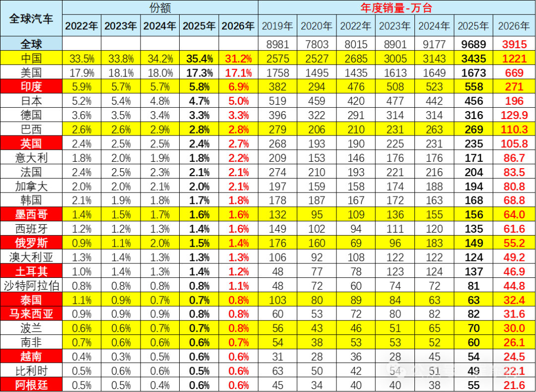Select Russia 2026 sales 55.2

(514, 243)
